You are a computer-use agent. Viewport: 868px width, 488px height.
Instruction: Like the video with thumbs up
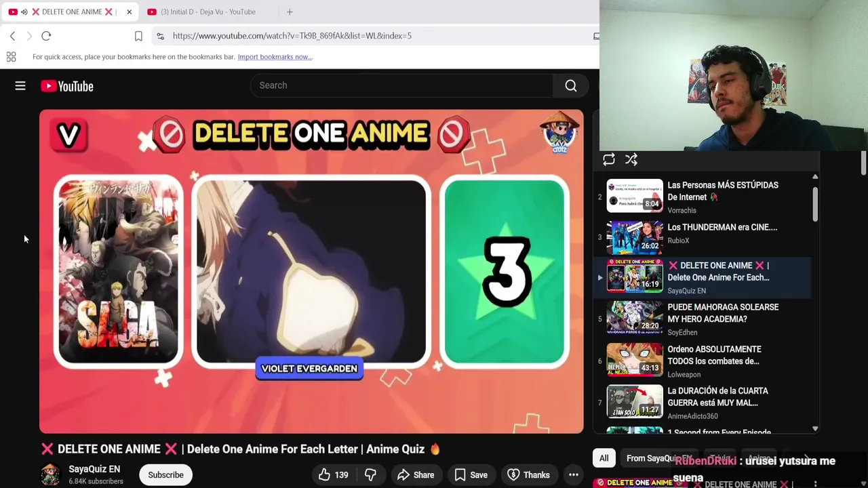(x=334, y=475)
